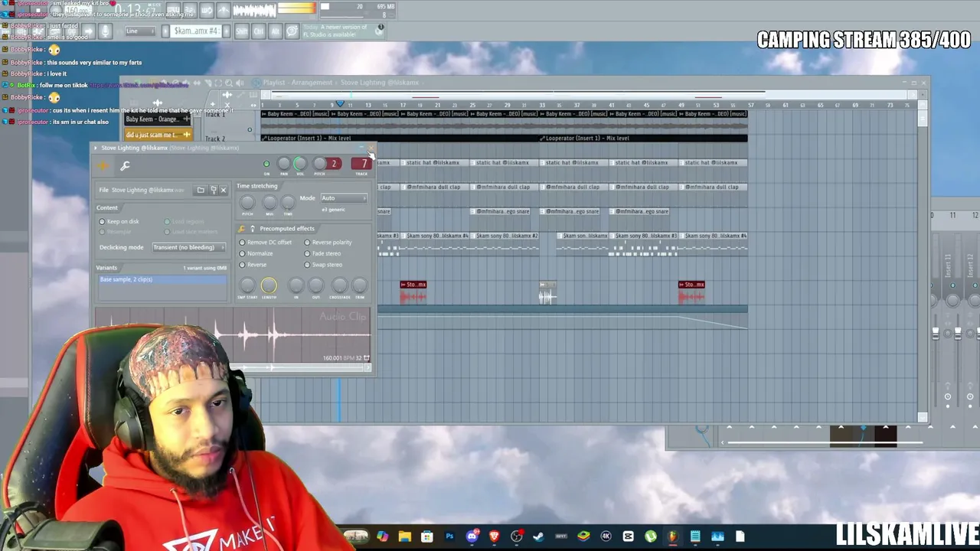Click the arrow icon beside Precomputed effects

253,229
